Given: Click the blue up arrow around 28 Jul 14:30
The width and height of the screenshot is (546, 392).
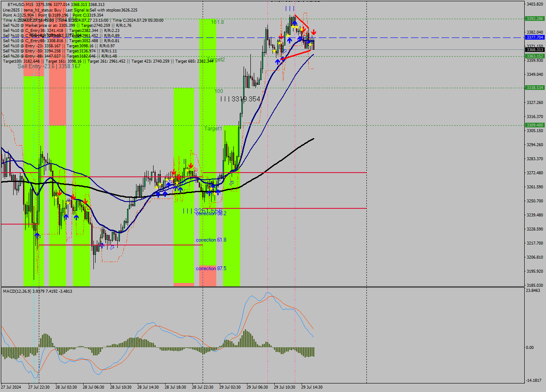Looking at the screenshot, I should [x=158, y=195].
